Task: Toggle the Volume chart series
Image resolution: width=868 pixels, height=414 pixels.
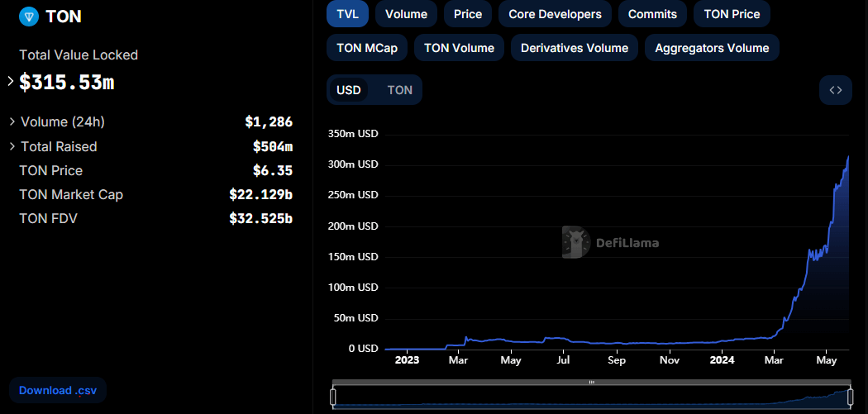Action: coord(407,14)
